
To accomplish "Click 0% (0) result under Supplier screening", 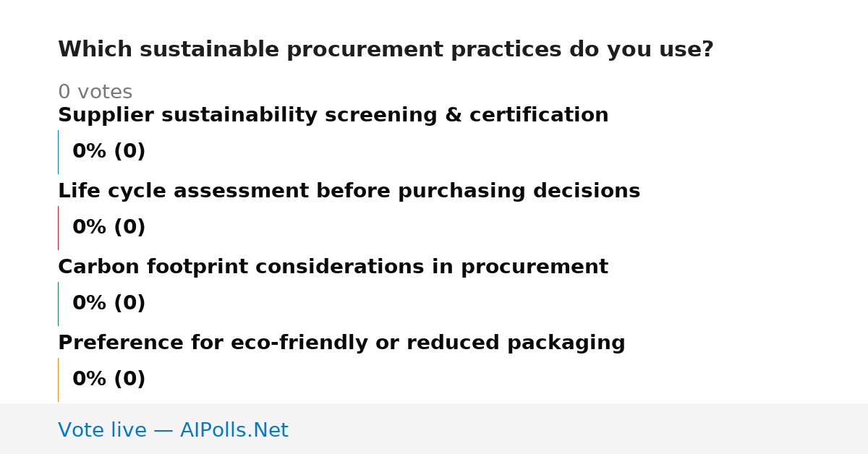I will point(109,152).
